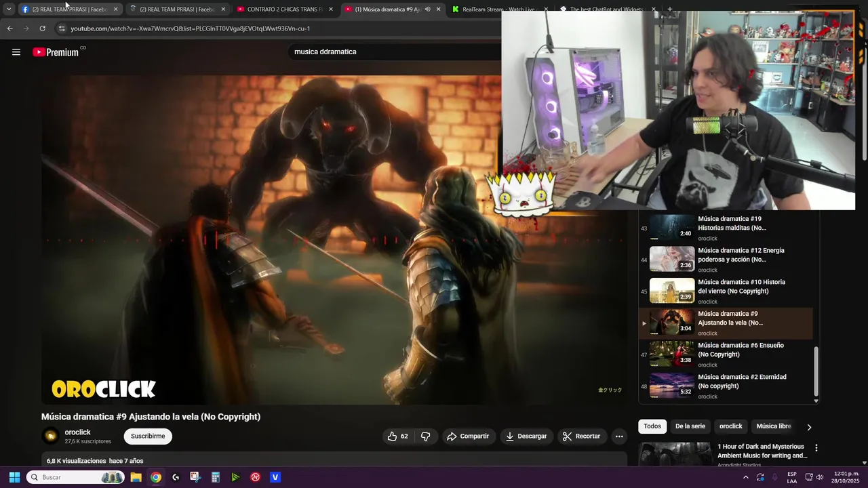Select current playlist item #9 Ajustando la vela
Image resolution: width=868 pixels, height=488 pixels.
(726, 323)
